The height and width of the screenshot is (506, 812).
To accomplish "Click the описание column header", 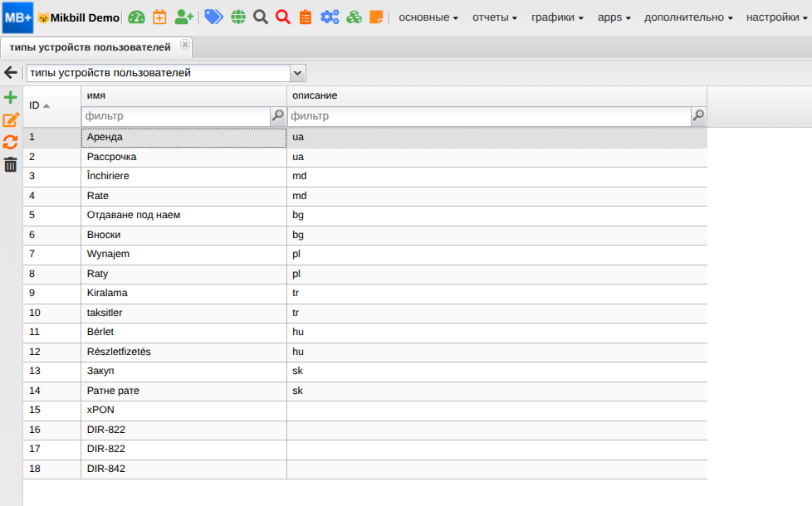I will click(x=496, y=95).
